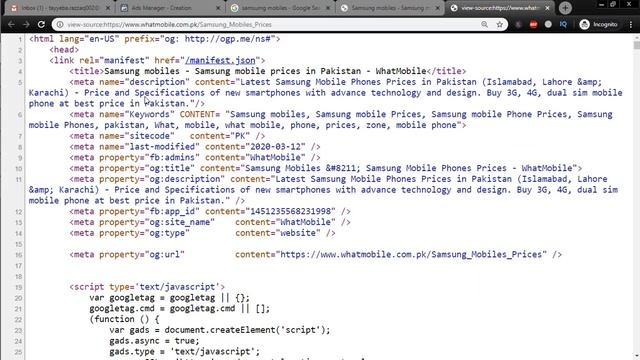Open the IQ extension icon

pyautogui.click(x=563, y=24)
